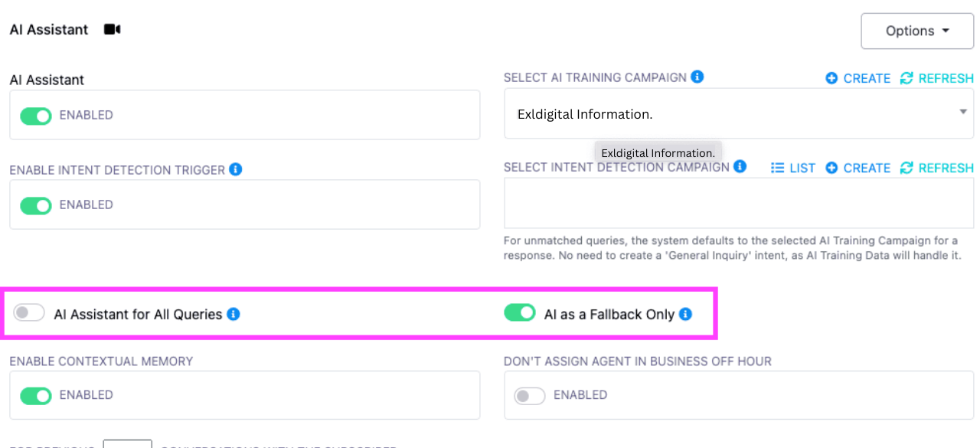980x448 pixels.
Task: Click info icon next to Select AI Training Campaign
Action: coord(697,77)
